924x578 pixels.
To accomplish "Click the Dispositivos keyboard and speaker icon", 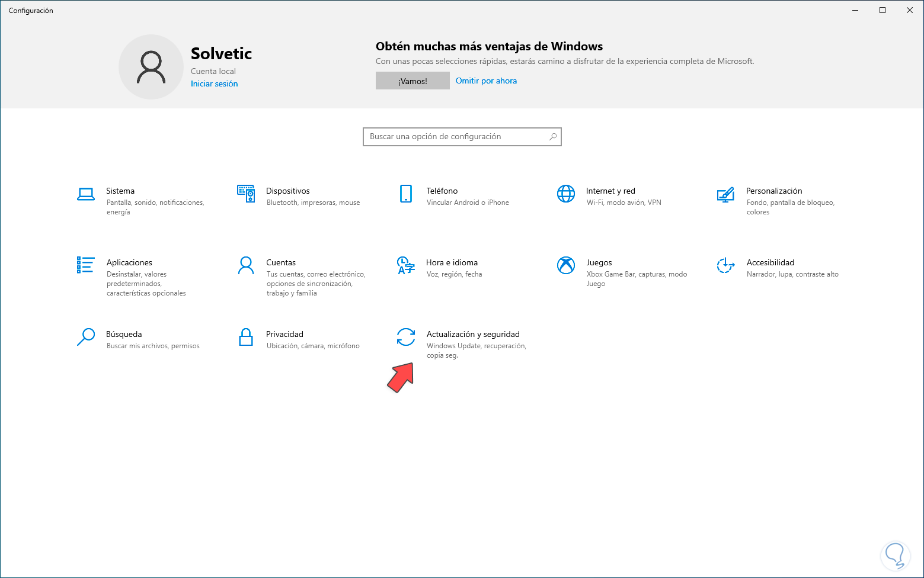I will tap(246, 194).
